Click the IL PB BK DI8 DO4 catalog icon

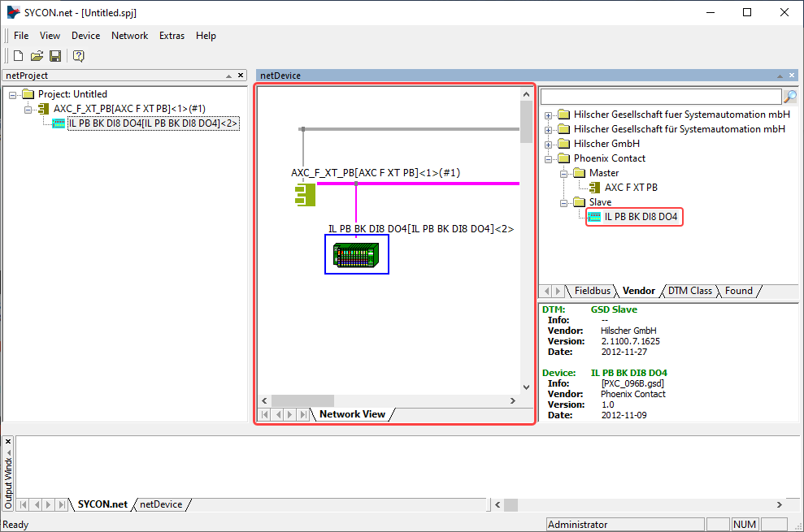594,217
